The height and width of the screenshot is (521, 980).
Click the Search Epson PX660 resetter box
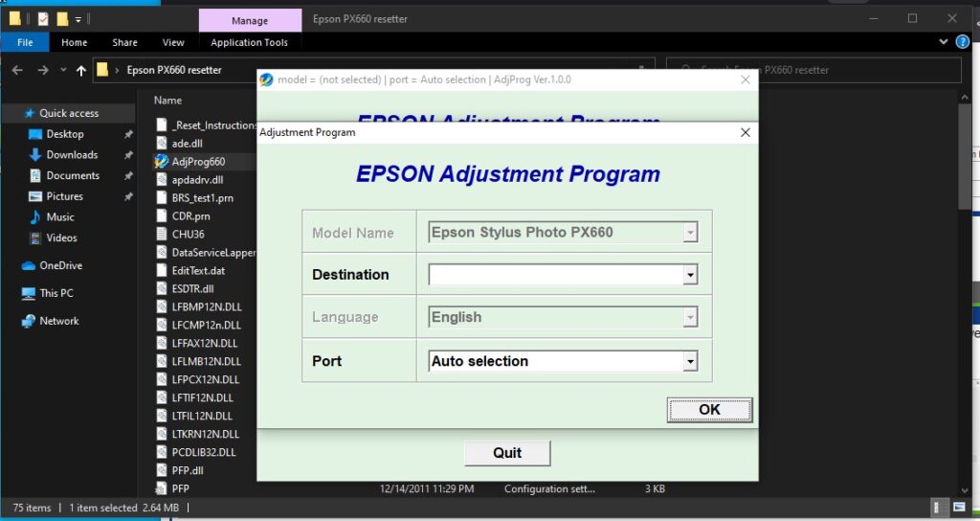tap(813, 70)
